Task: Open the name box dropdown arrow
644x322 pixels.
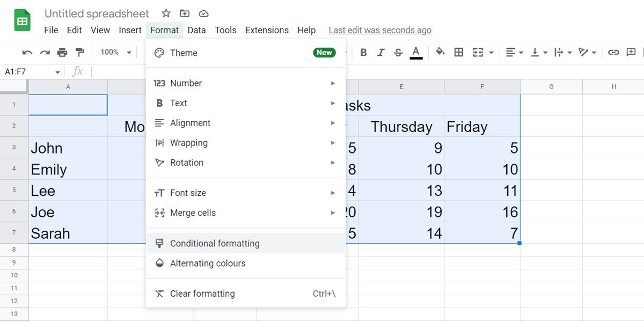Action: pos(57,72)
